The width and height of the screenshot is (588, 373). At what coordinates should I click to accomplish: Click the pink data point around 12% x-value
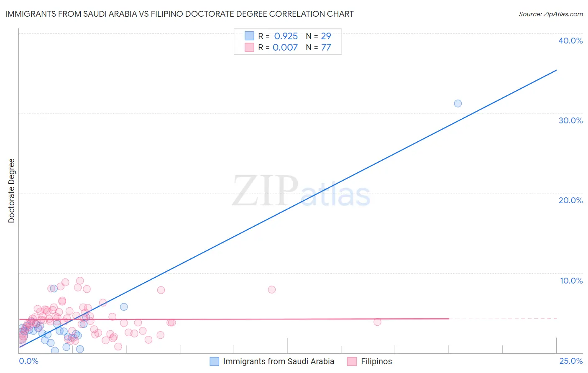272,289
